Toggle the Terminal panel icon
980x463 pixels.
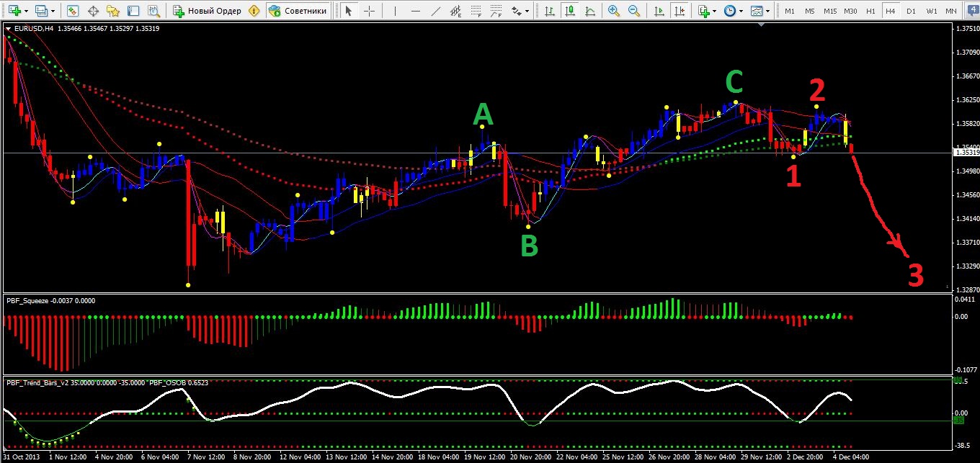coord(133,11)
